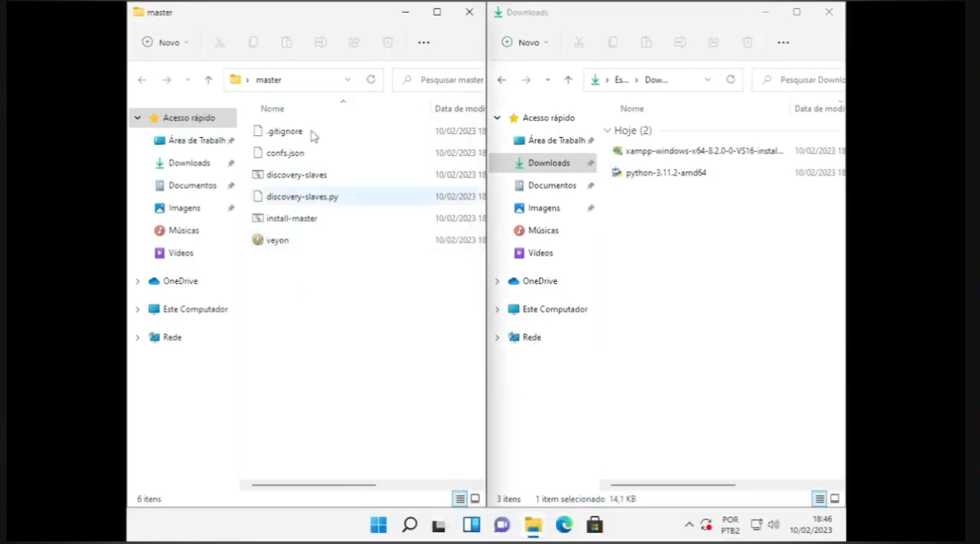Image resolution: width=980 pixels, height=544 pixels.
Task: Open Windows Start menu
Action: point(378,525)
